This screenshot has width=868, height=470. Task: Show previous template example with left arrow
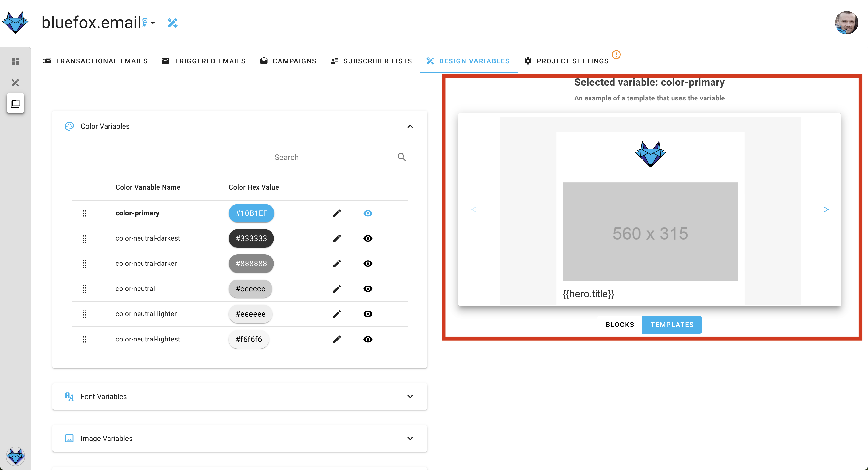point(474,209)
